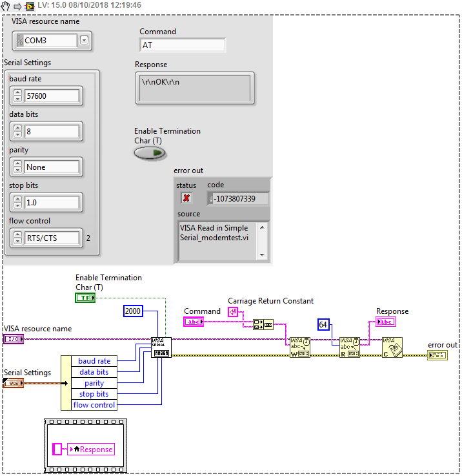Click the run arrow icon
This screenshot has height=476, width=462.
click(17, 6)
